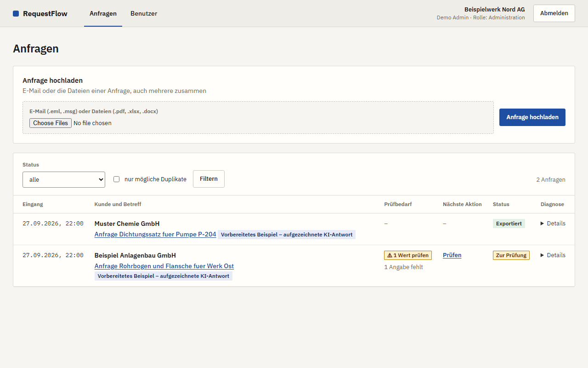The height and width of the screenshot is (368, 588).
Task: Click the 'No file chosen' text
Action: point(92,123)
